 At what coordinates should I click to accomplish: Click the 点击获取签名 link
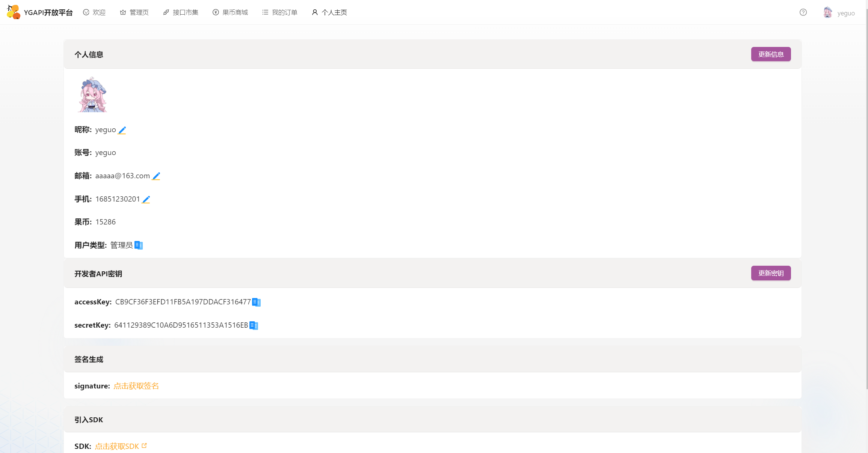click(136, 386)
